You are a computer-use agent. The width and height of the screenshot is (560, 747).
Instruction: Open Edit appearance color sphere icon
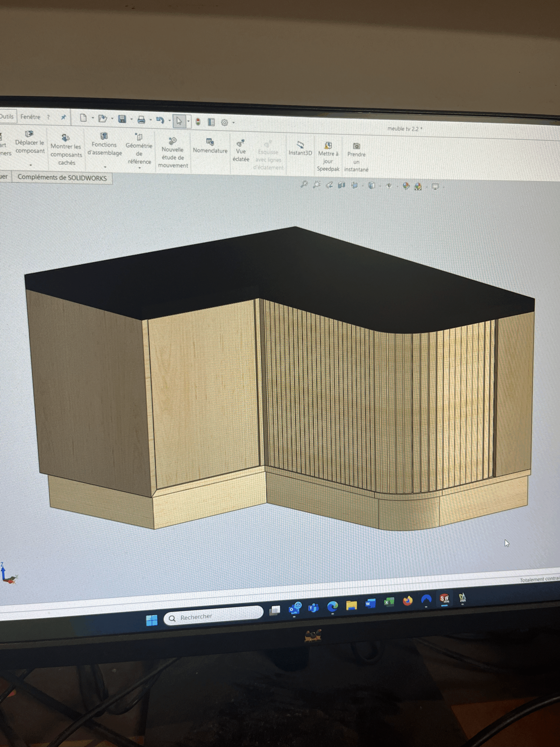(406, 186)
